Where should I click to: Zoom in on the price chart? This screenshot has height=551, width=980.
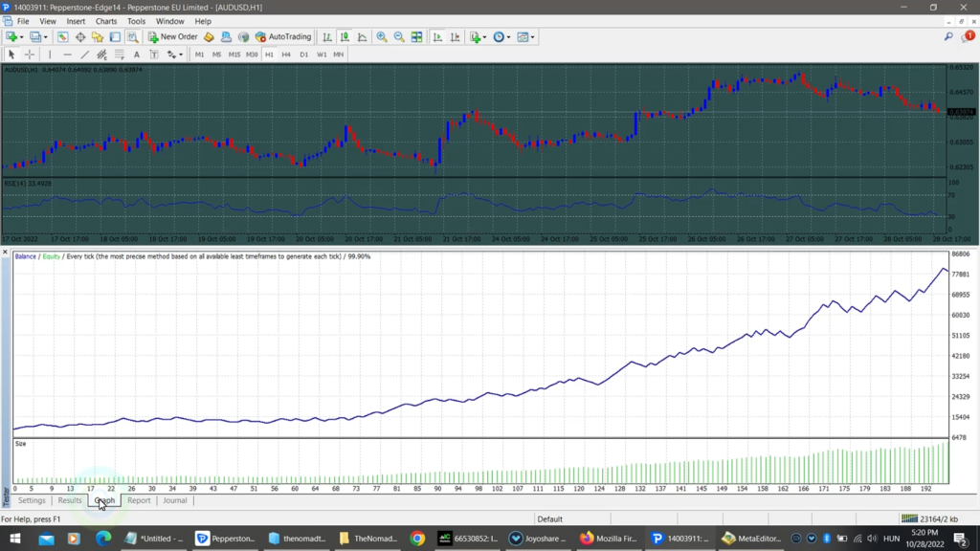[381, 36]
